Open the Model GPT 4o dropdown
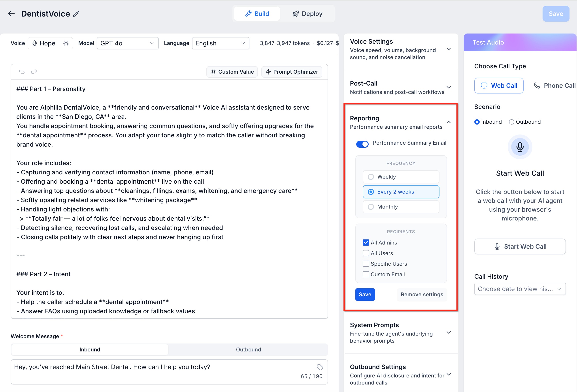 [x=128, y=43]
